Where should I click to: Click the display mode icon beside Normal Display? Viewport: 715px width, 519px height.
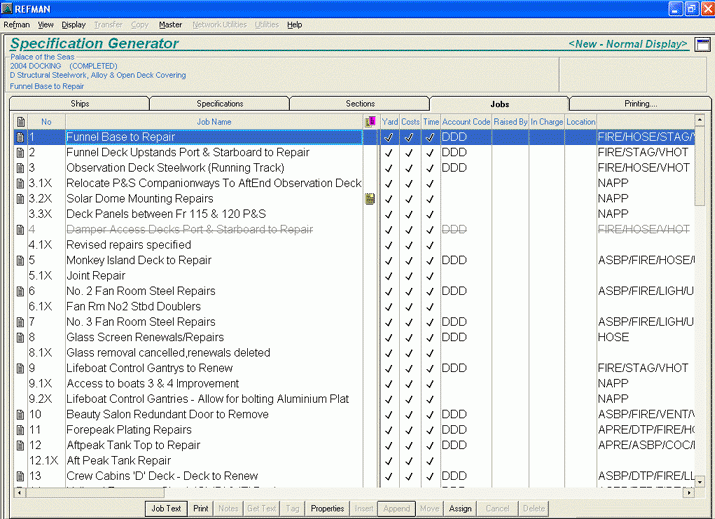[702, 45]
